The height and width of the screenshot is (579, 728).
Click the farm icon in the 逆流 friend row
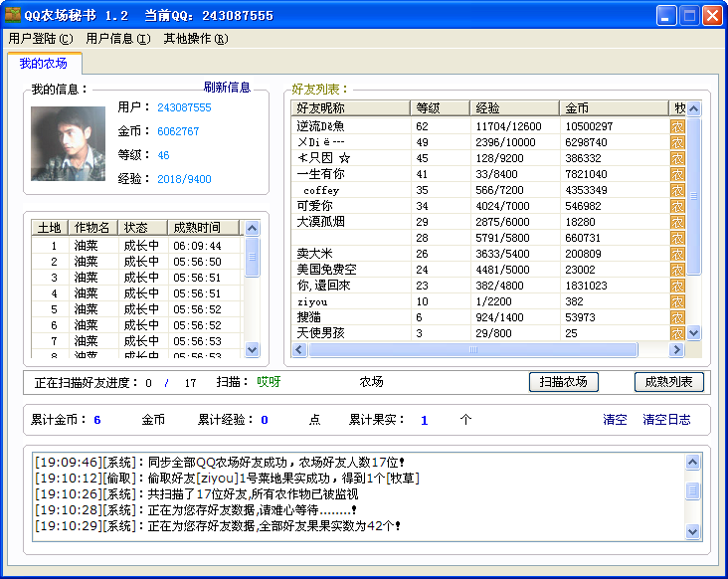pyautogui.click(x=677, y=126)
